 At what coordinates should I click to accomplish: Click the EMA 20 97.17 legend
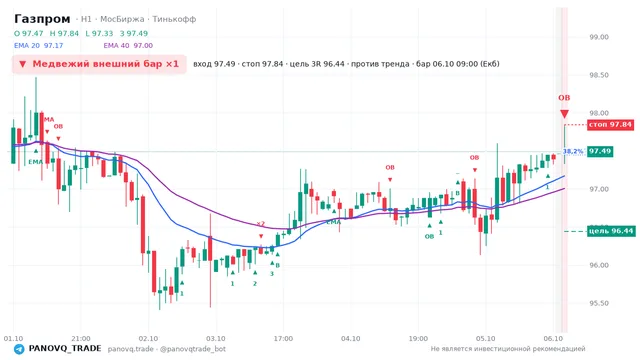point(38,46)
